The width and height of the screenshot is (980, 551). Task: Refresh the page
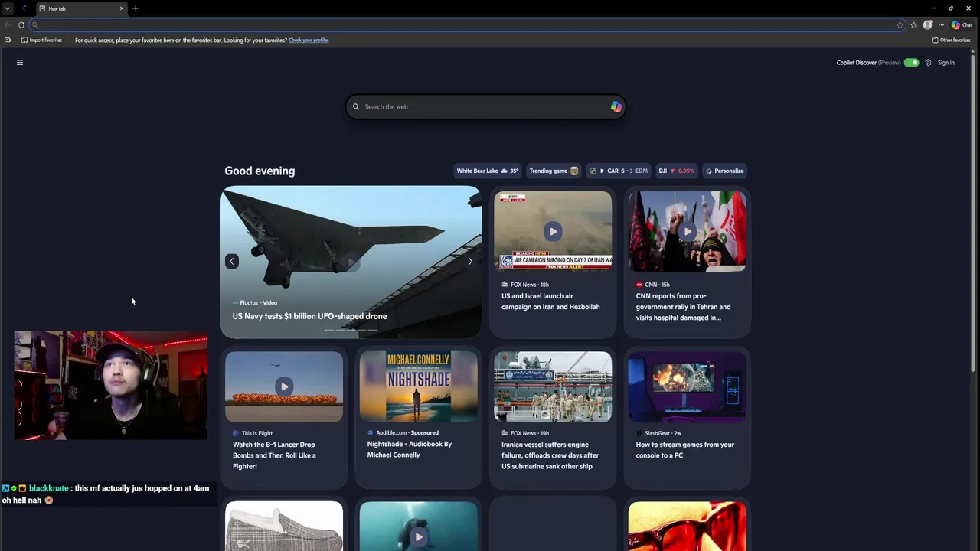pyautogui.click(x=21, y=24)
